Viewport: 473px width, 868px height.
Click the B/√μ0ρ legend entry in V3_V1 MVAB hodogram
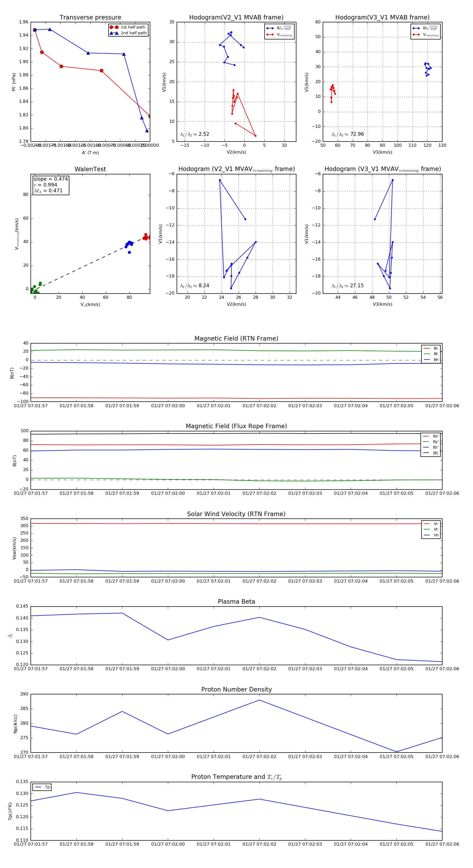425,28
